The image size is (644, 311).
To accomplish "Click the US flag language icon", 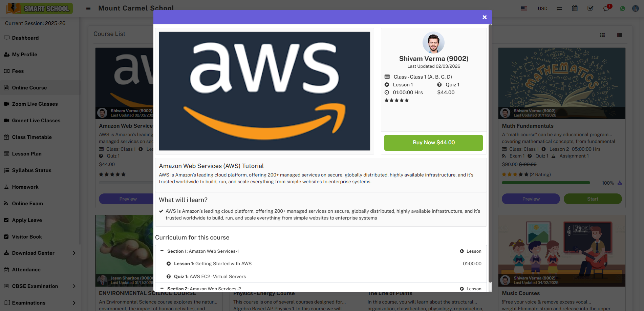I will click(x=524, y=9).
